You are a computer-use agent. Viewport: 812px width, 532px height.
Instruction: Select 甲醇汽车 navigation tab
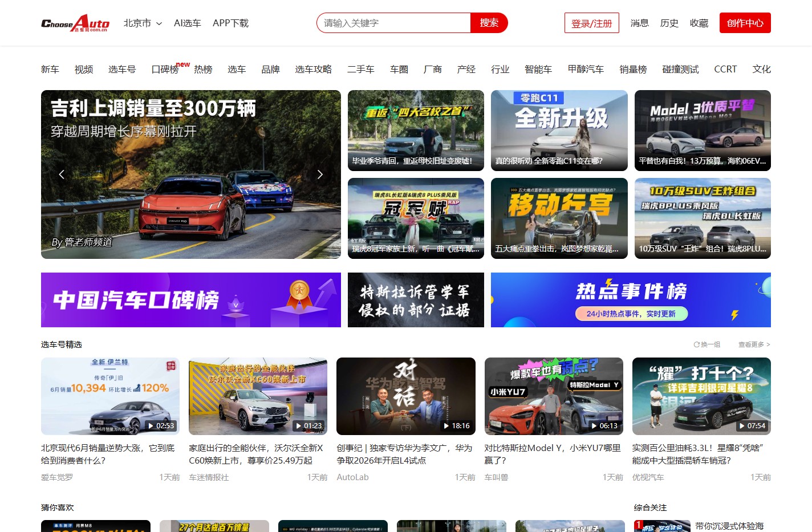coord(586,70)
